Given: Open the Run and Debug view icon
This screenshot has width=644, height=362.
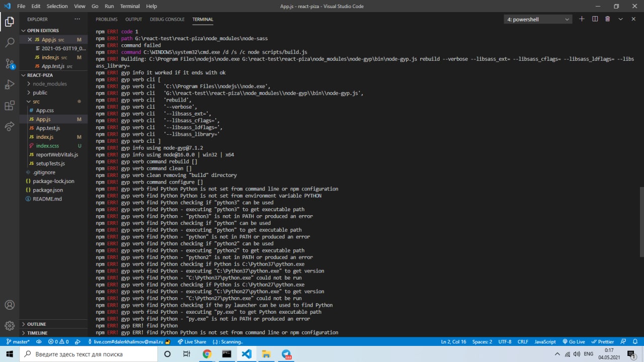Looking at the screenshot, I should click(x=10, y=84).
